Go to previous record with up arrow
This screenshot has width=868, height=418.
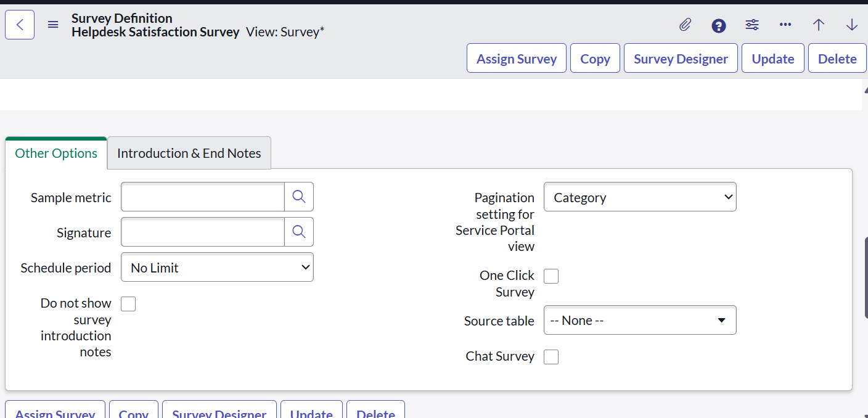(818, 25)
